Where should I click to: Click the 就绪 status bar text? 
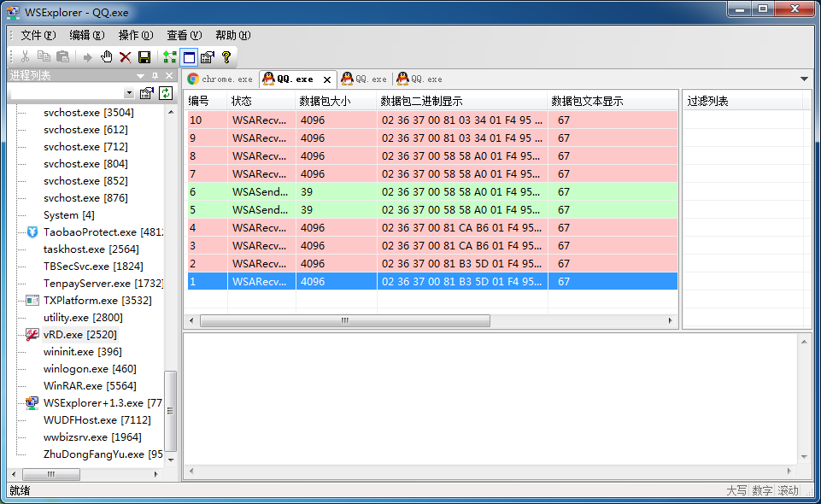tap(20, 490)
